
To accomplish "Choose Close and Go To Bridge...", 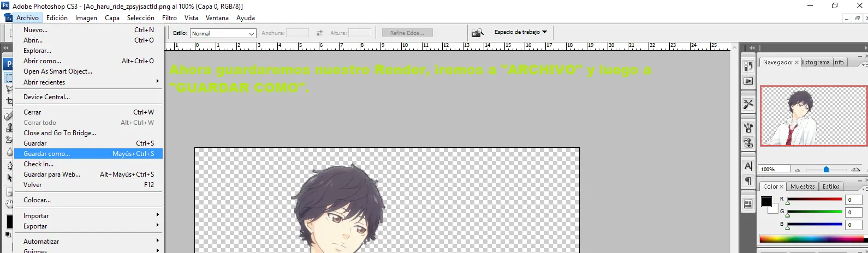I will pos(88,133).
